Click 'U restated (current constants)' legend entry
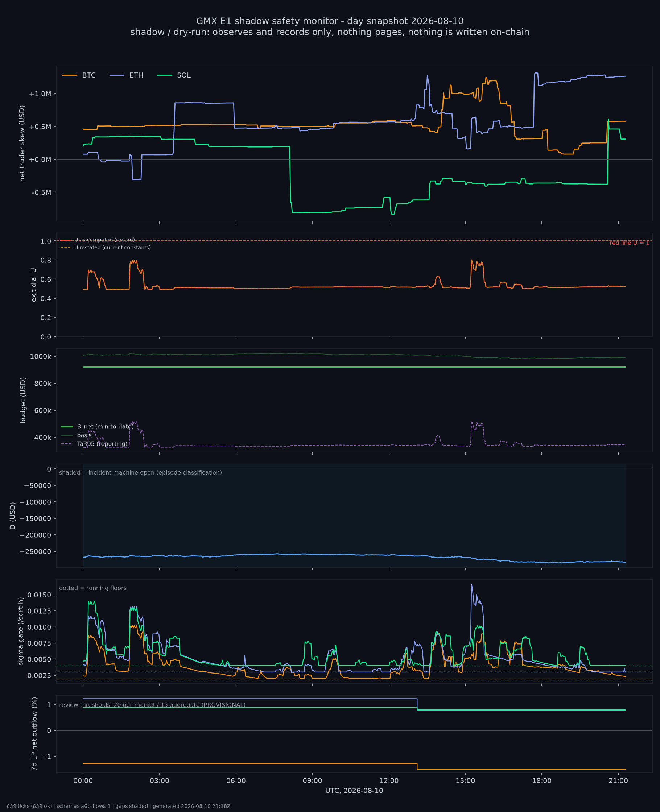The width and height of the screenshot is (660, 812). 112,247
